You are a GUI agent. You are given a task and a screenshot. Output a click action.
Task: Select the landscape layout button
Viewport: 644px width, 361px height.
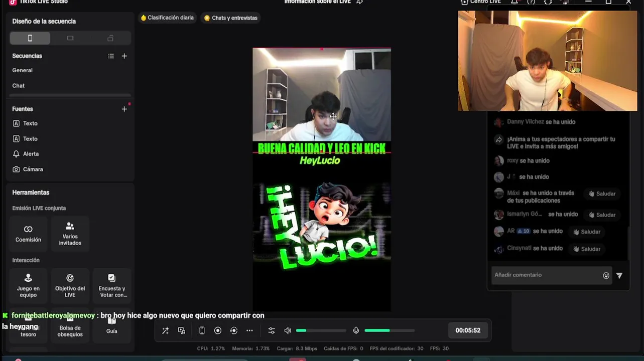[x=70, y=38]
